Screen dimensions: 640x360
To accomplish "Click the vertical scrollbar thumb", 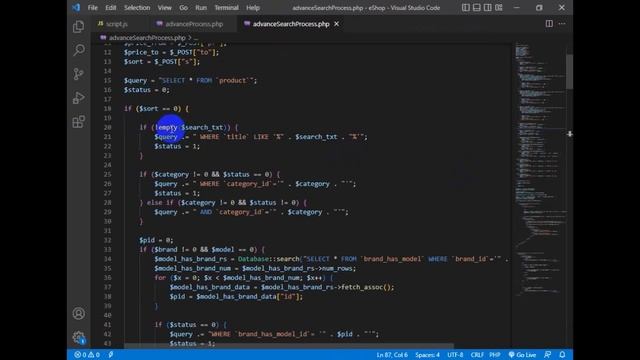I will tap(569, 71).
